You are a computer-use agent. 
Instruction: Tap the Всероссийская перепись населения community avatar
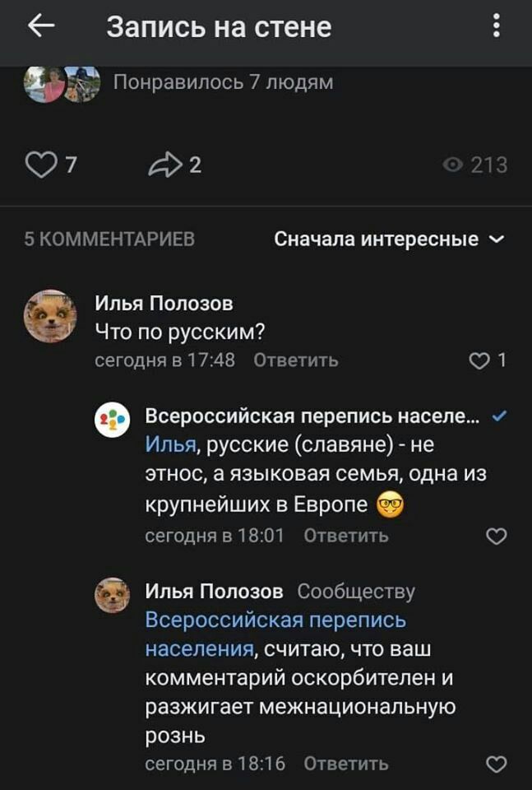point(113,420)
